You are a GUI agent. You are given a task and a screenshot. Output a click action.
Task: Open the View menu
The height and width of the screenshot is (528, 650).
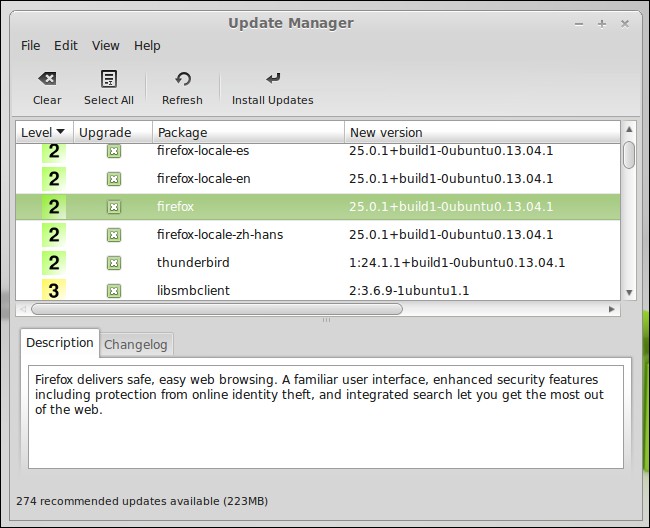pos(106,46)
